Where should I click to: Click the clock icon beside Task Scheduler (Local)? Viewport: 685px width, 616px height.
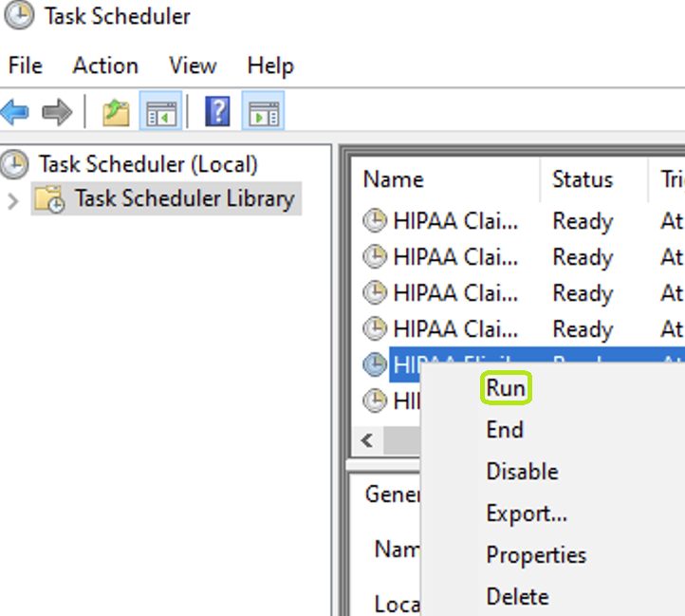(x=14, y=164)
